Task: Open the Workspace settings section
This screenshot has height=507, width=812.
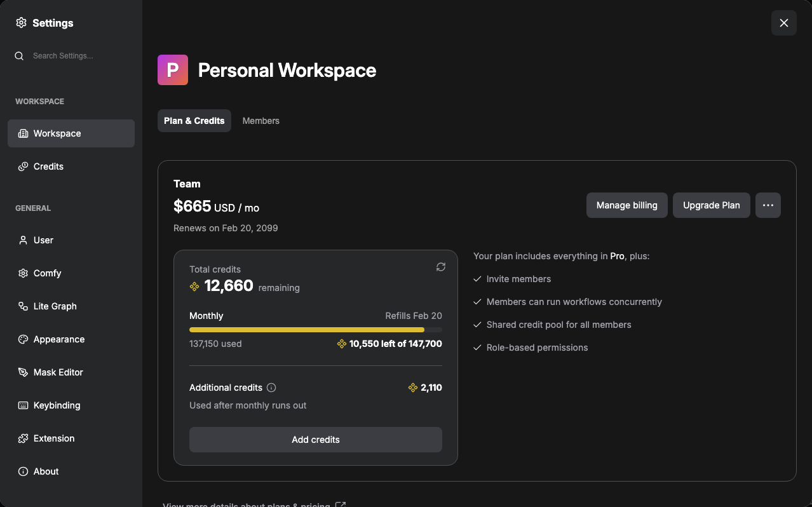Action: click(x=71, y=133)
